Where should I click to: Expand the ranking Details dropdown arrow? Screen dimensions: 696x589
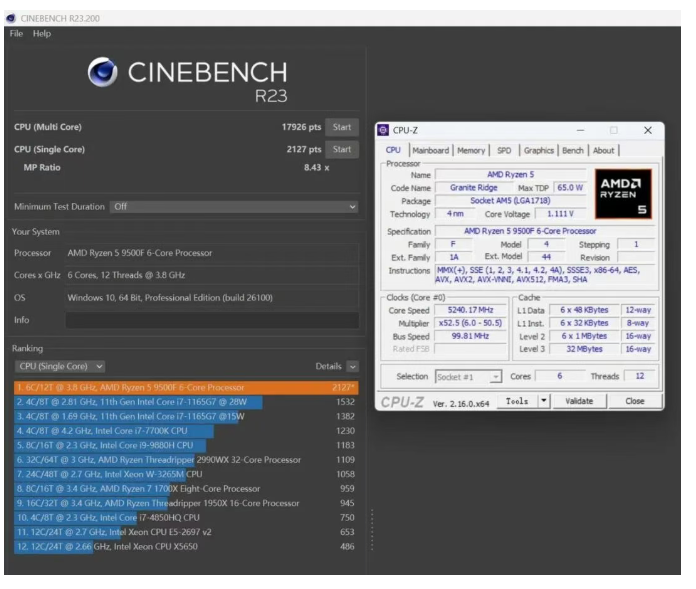[353, 367]
